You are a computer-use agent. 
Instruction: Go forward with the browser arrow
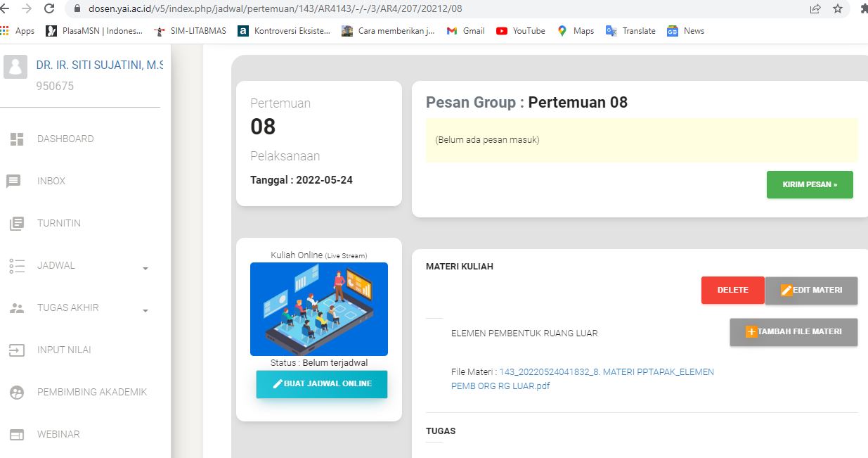coord(26,8)
